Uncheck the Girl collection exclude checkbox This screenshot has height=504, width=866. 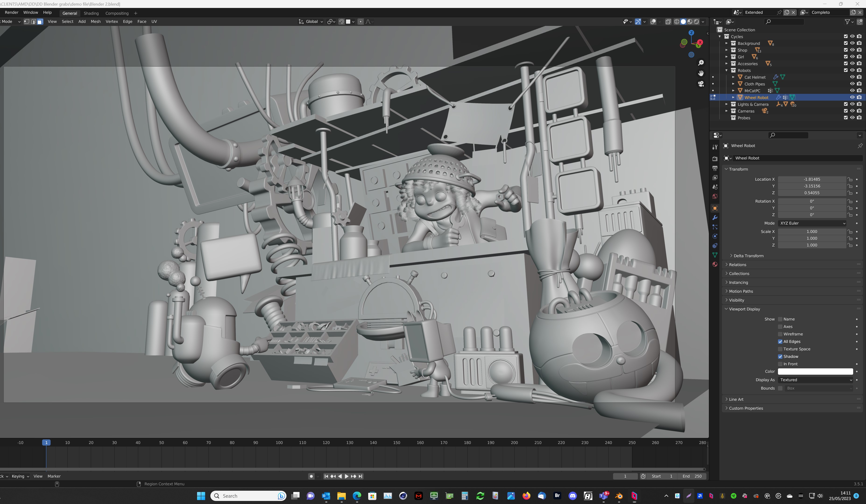(846, 57)
